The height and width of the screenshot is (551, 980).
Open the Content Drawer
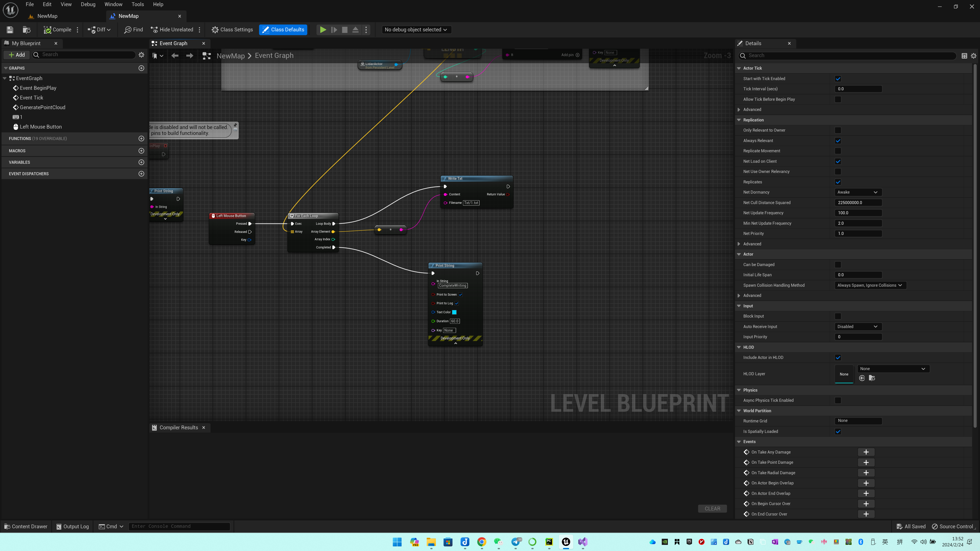[x=26, y=526]
